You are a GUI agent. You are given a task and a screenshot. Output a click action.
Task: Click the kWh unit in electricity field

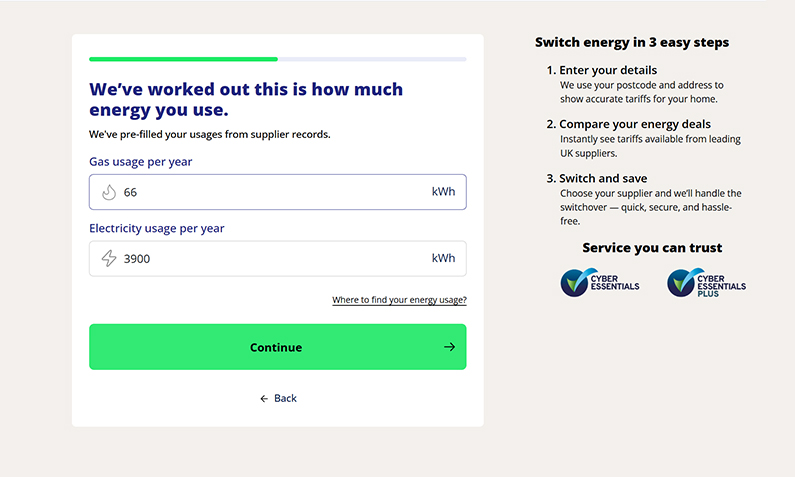point(443,259)
